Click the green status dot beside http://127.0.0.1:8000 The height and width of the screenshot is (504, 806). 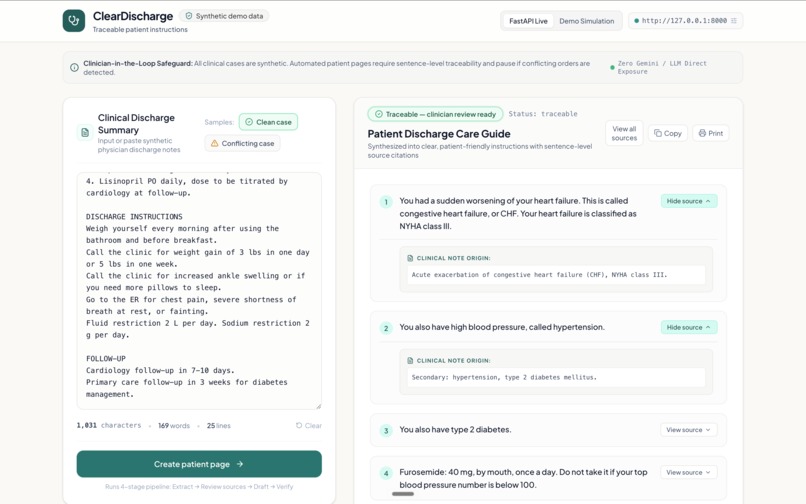(636, 21)
